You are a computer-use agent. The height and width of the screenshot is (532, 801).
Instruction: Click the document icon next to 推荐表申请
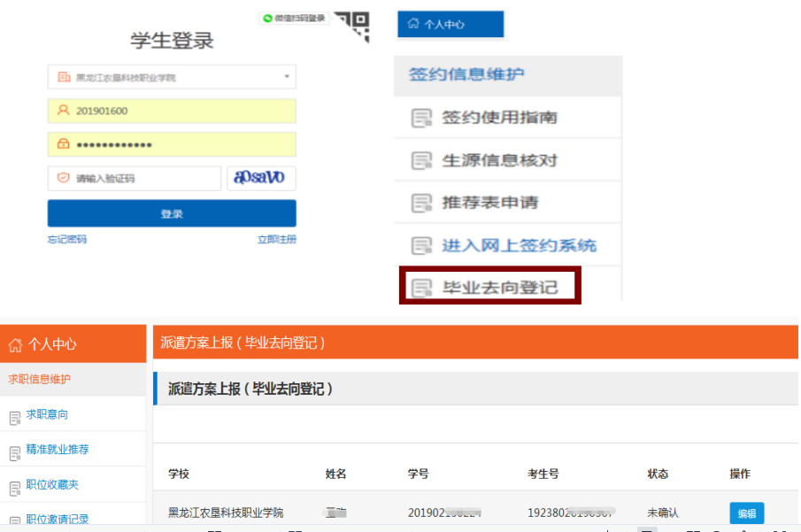tap(420, 200)
